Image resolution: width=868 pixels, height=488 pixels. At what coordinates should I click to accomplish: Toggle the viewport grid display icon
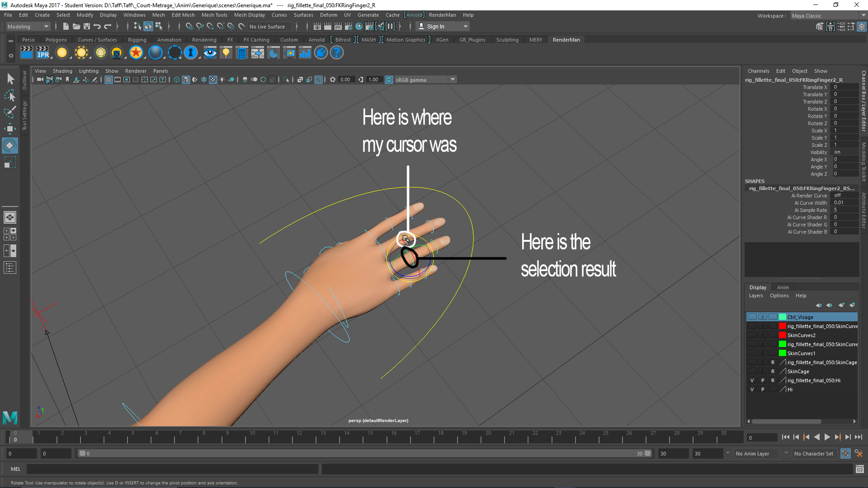tap(108, 80)
